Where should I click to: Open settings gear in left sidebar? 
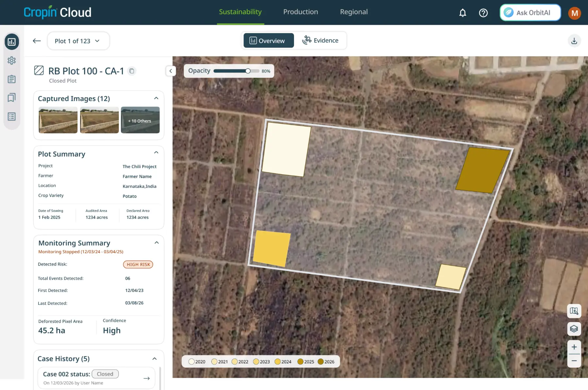pyautogui.click(x=12, y=60)
